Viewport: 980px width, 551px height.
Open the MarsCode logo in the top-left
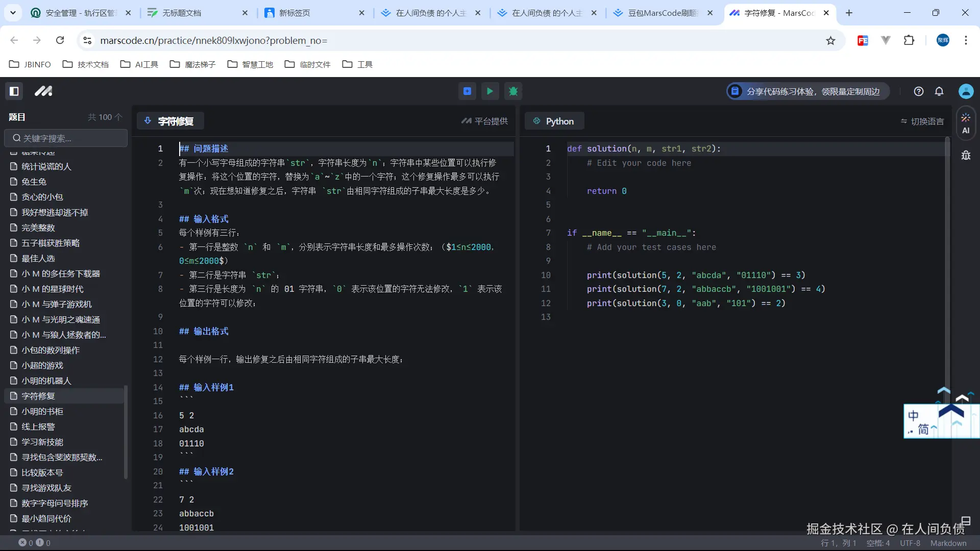tap(43, 91)
